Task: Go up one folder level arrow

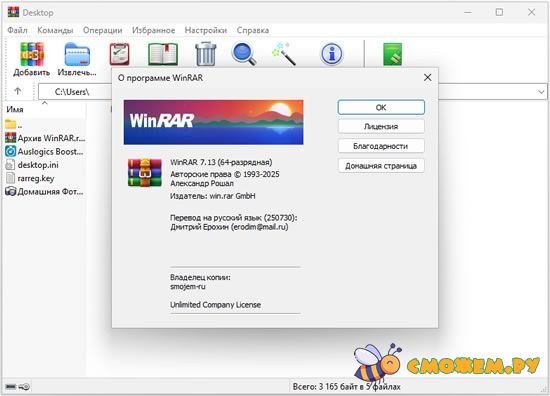Action: tap(18, 91)
